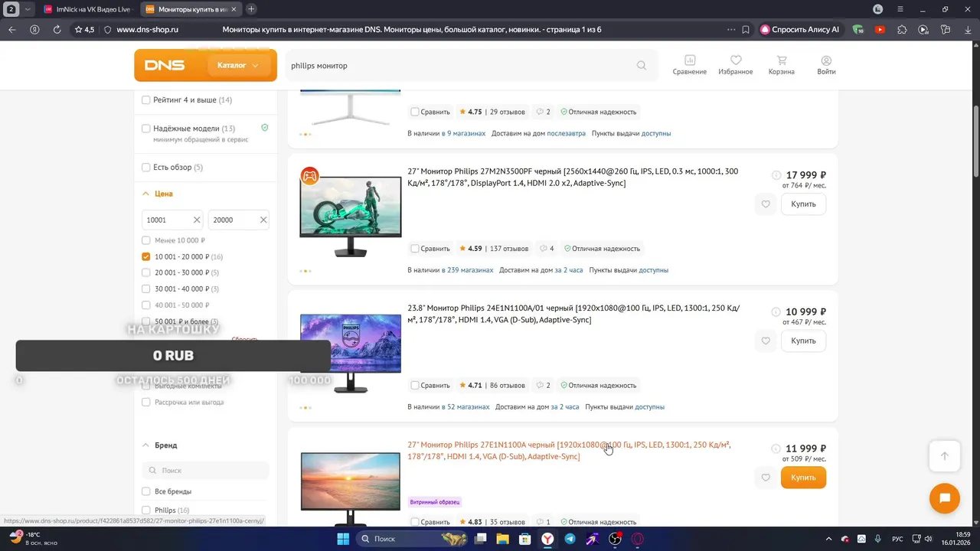Open the Сравнение comparison icon in header
Viewport: 980px width, 551px height.
tap(690, 65)
